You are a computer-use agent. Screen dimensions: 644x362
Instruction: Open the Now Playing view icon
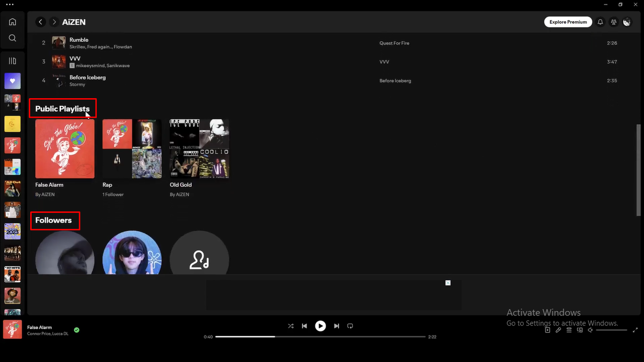[x=547, y=330]
